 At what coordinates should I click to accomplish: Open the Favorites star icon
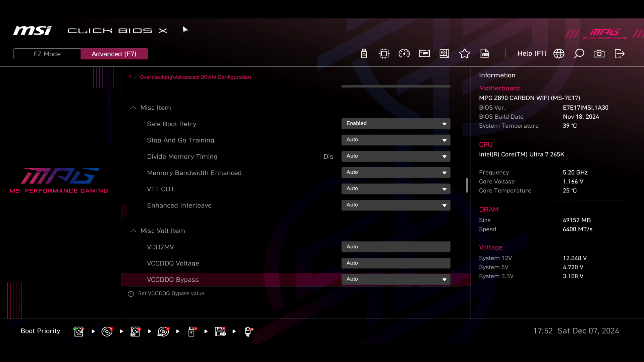coord(465,54)
